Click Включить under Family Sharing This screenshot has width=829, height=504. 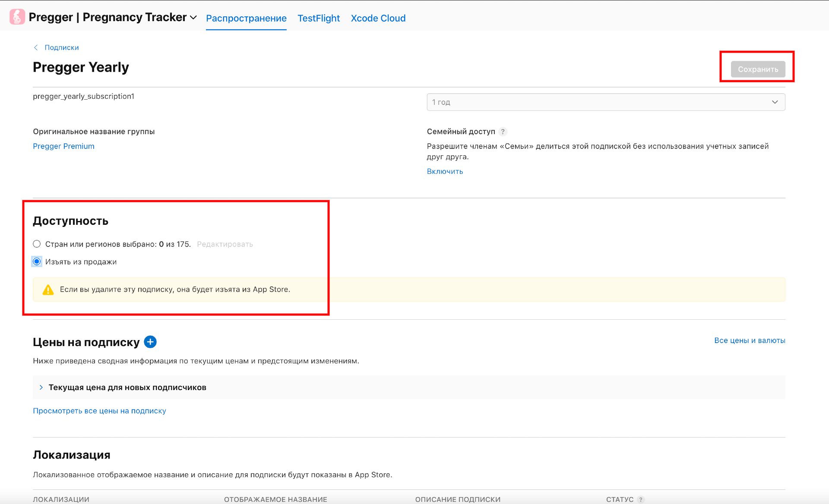(x=445, y=171)
